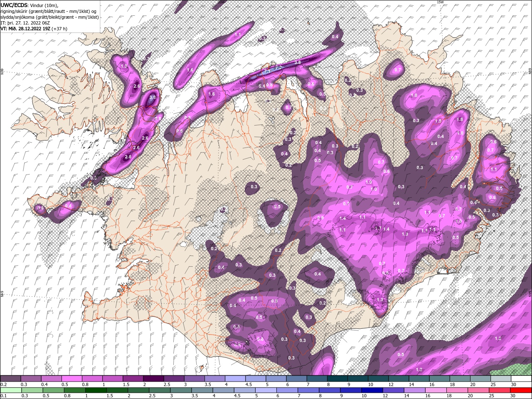Click the '1.8' precipitation value on the map
Screen dimensions: 532x399
[x=459, y=119]
